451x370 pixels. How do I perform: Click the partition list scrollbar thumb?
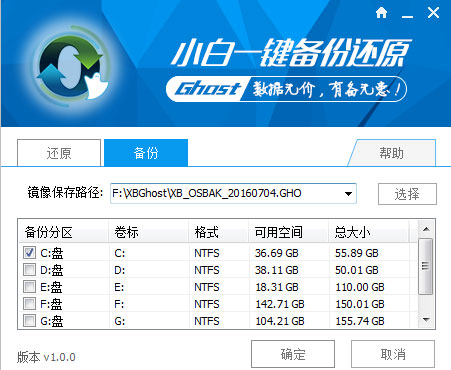(426, 266)
